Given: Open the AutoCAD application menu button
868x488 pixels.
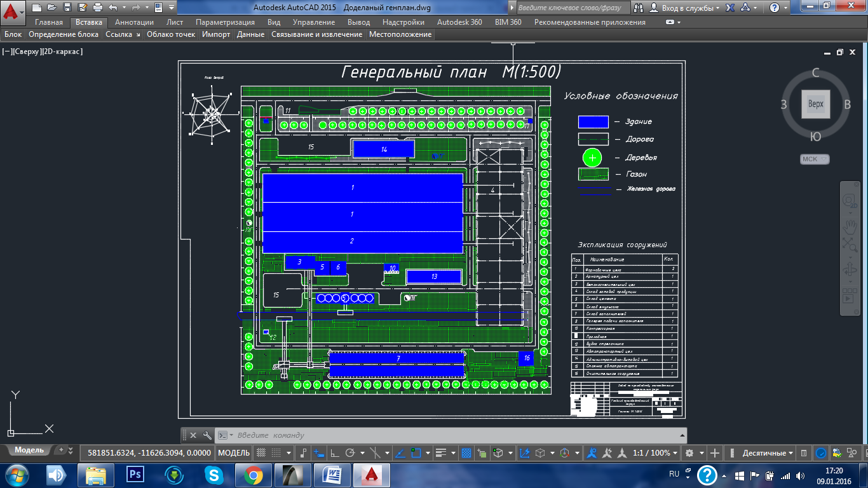Looking at the screenshot, I should 13,11.
